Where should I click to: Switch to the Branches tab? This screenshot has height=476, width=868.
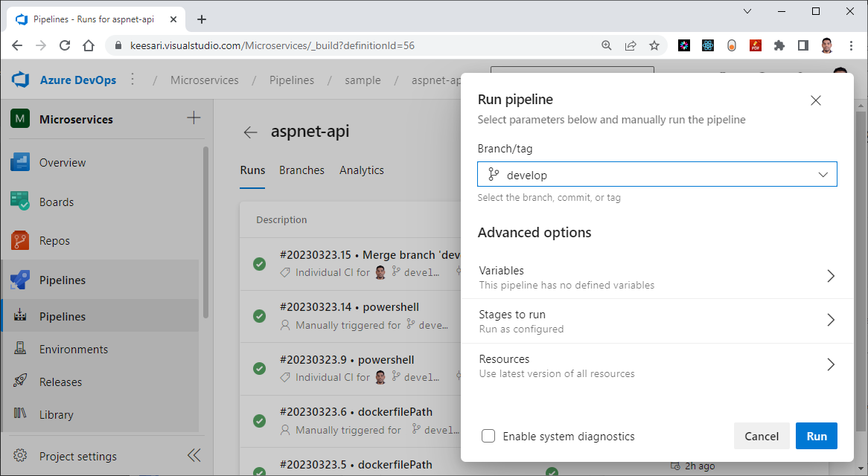point(301,170)
